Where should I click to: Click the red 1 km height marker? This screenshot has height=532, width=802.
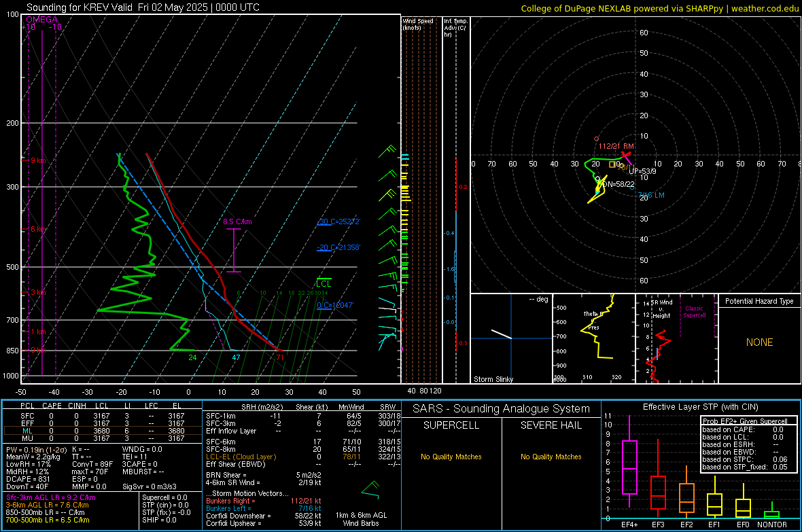click(x=38, y=332)
